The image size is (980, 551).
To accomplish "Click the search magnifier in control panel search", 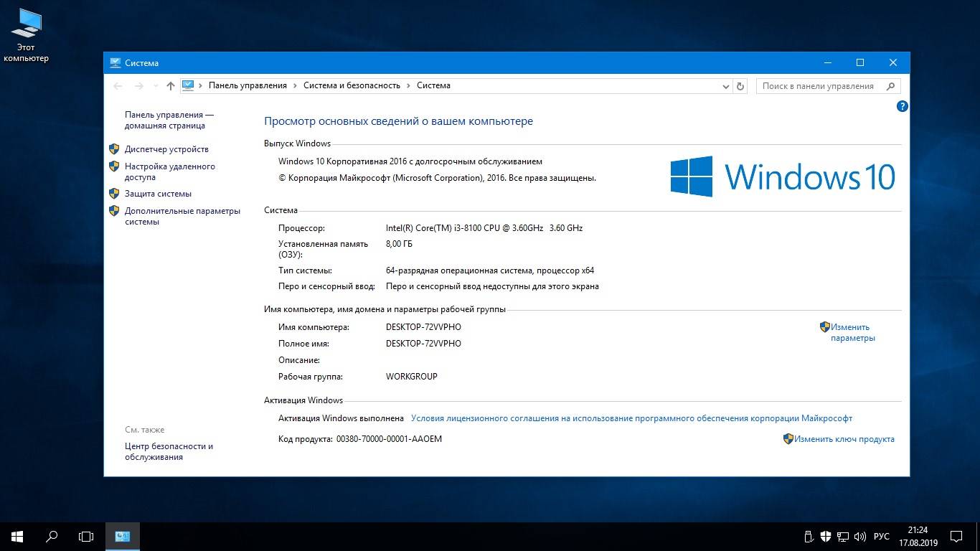I will pos(890,86).
